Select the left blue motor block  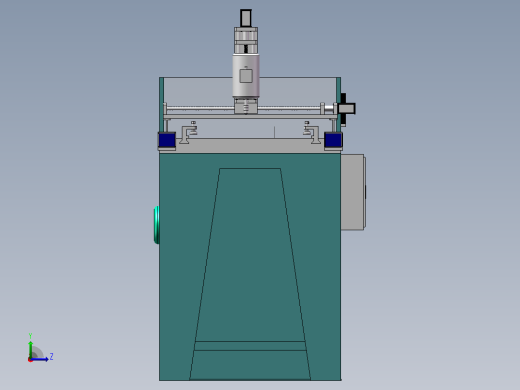coord(167,140)
